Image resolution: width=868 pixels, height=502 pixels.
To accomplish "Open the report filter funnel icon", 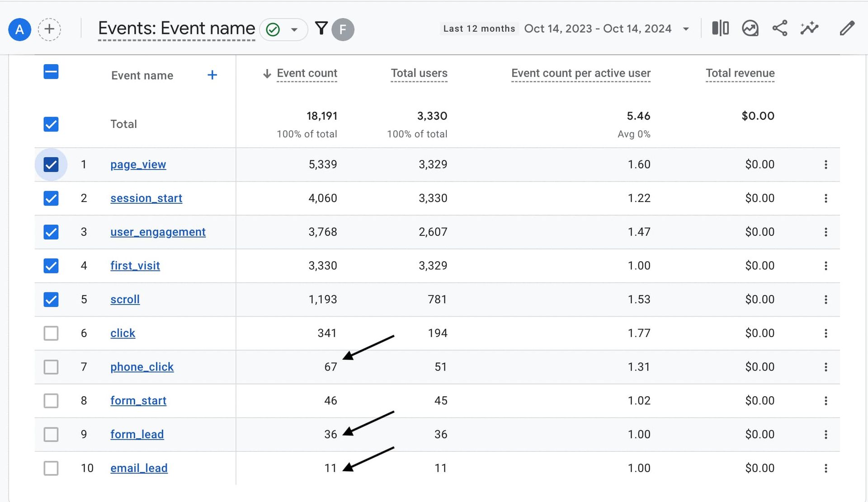I will (321, 28).
